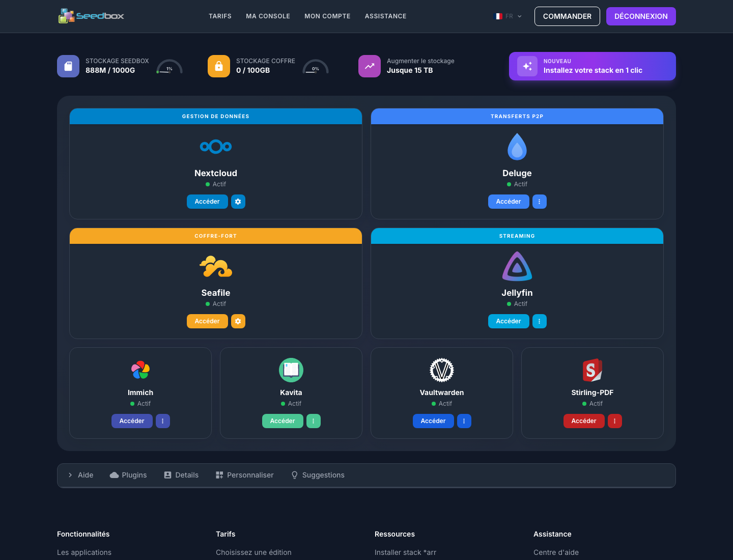Viewport: 733px width, 560px height.
Task: Open Centre d'aide footer link
Action: pyautogui.click(x=556, y=552)
